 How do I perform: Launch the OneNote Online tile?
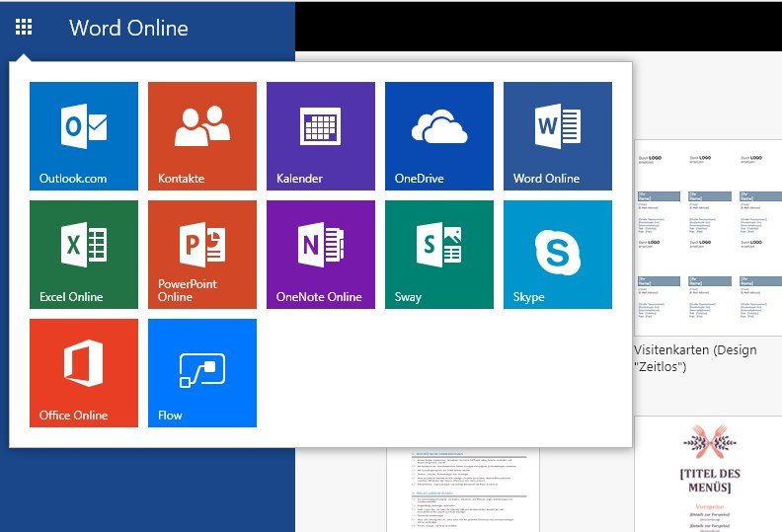pos(321,255)
